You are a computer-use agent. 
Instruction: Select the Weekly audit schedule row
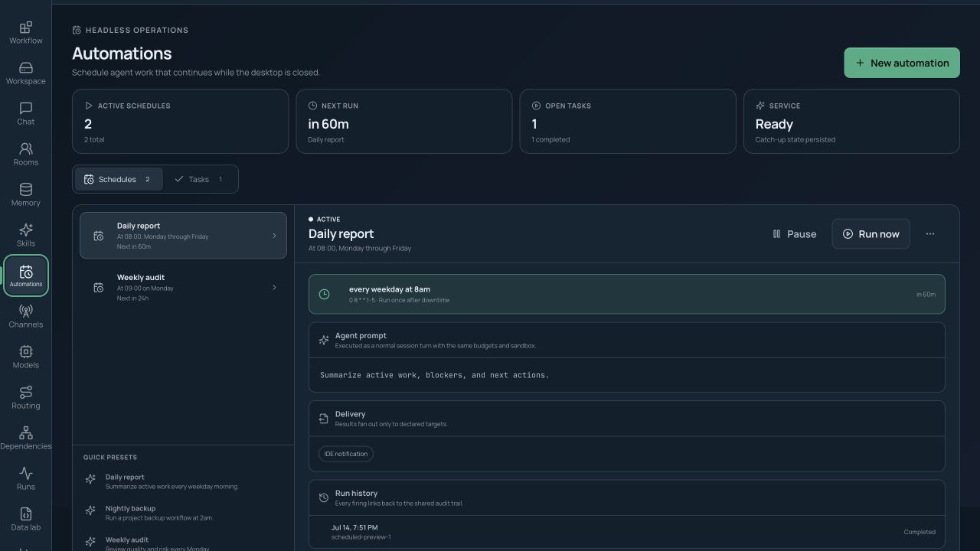[x=184, y=288]
